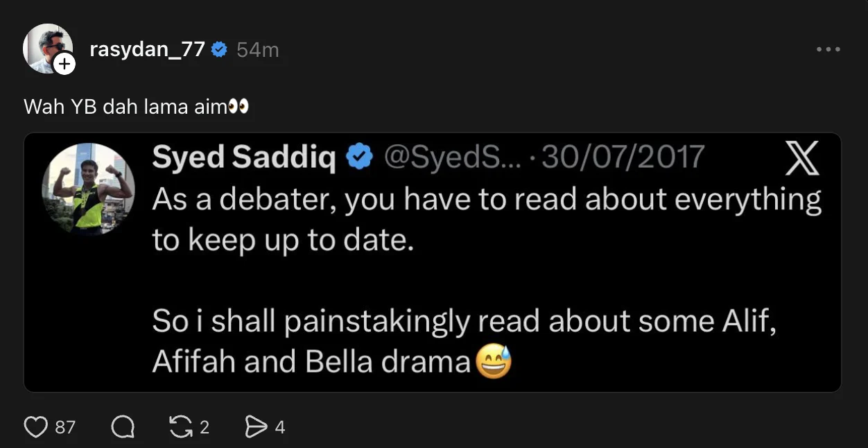View the 87 likes count
The image size is (868, 448).
click(x=65, y=427)
